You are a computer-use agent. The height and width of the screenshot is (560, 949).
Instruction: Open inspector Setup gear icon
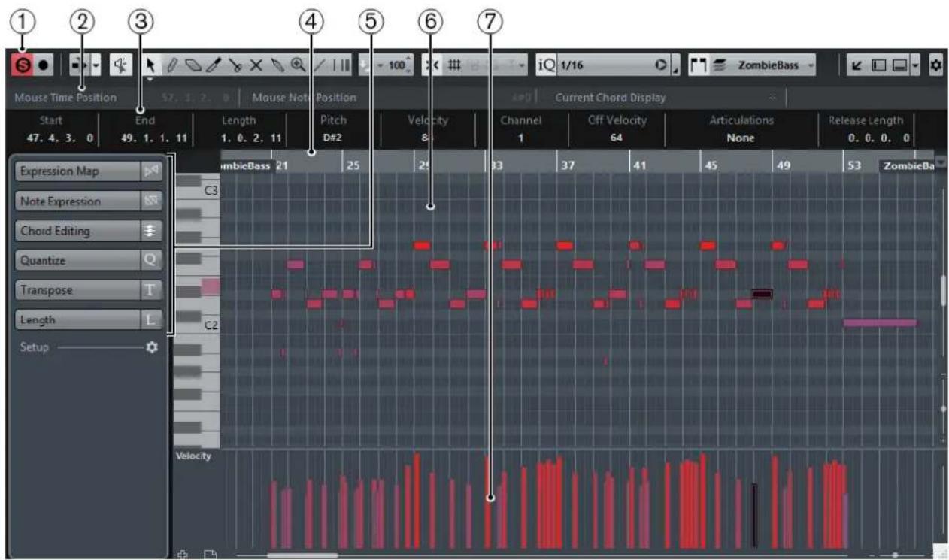click(151, 347)
